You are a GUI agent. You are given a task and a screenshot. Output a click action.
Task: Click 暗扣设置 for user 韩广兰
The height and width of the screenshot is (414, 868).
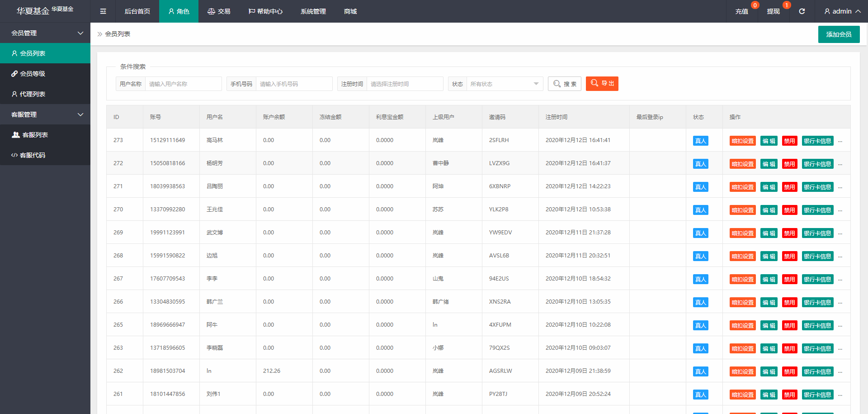click(742, 303)
